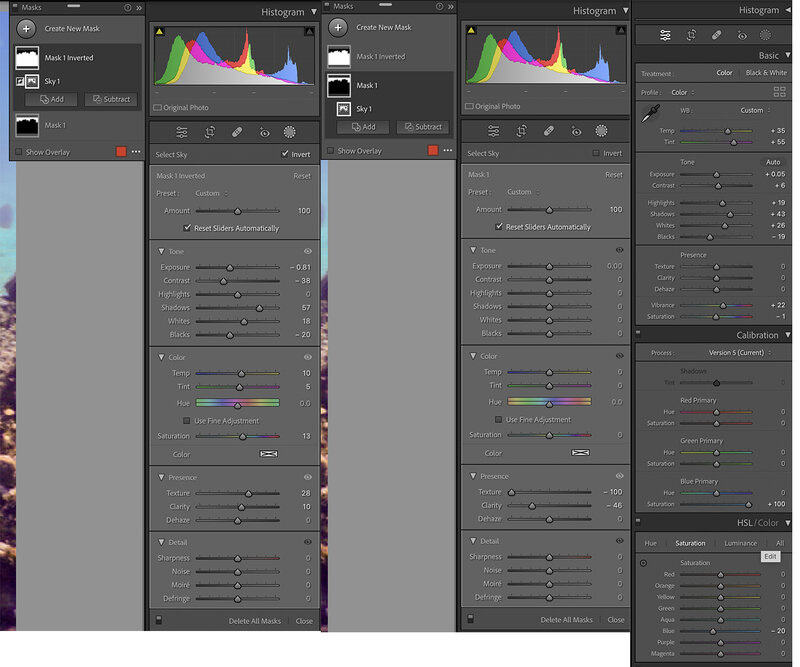
Task: Open the WB Custom dropdown
Action: point(755,110)
